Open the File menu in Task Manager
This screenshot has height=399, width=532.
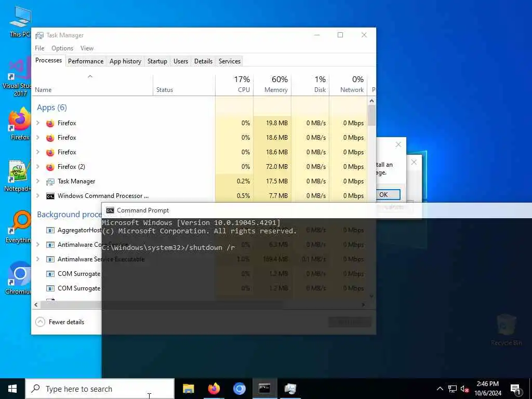pyautogui.click(x=39, y=48)
